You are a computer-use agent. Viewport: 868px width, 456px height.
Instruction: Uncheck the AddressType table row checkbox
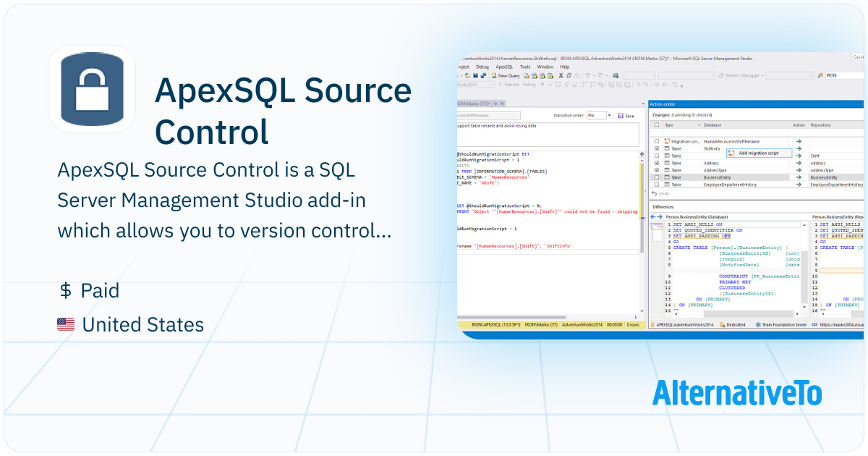[657, 170]
